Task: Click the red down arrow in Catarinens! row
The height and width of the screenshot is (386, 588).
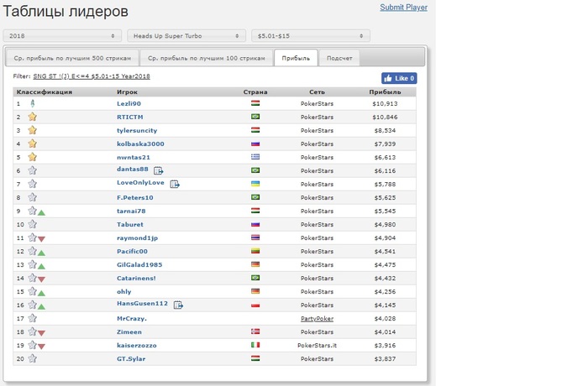Action: point(42,279)
